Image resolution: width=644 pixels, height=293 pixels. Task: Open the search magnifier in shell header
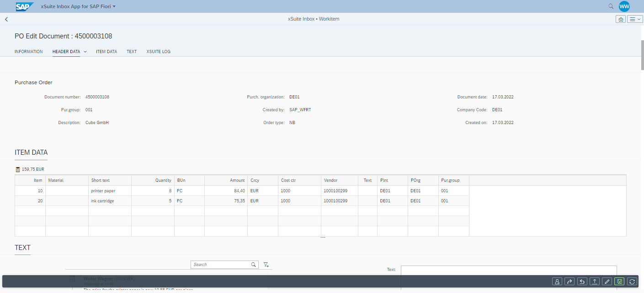[x=611, y=6]
